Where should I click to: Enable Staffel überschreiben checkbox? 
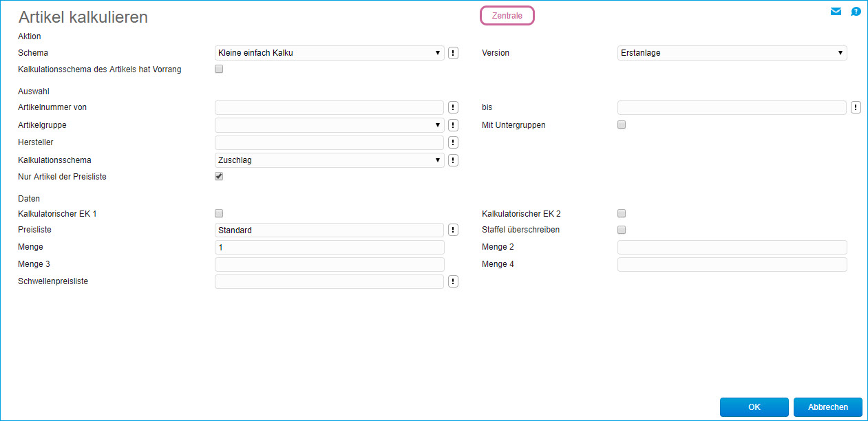622,230
